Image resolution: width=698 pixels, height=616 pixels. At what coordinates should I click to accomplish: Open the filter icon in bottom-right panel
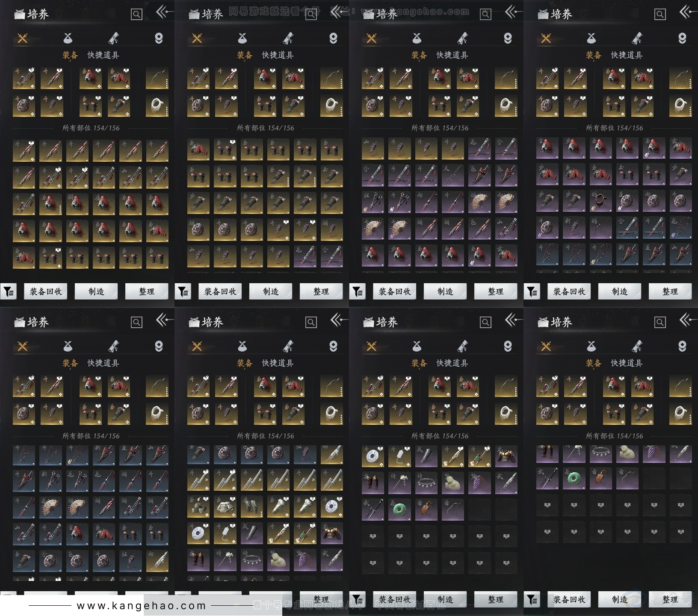(532, 600)
